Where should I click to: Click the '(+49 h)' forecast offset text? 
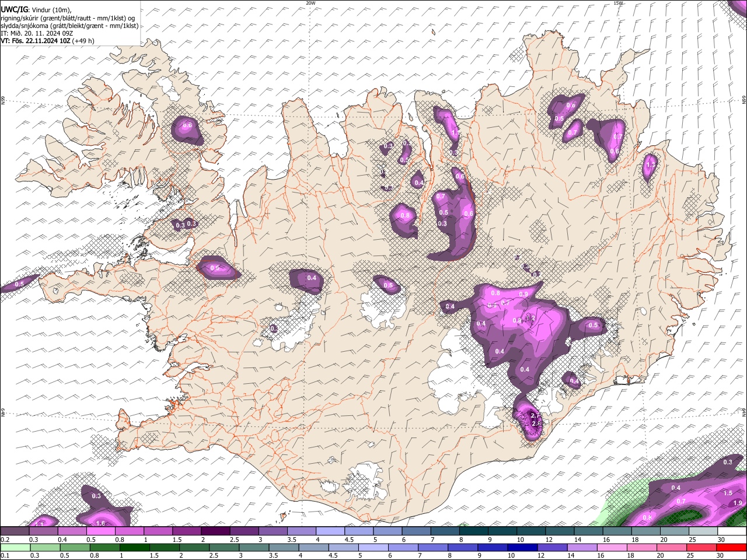coord(83,41)
